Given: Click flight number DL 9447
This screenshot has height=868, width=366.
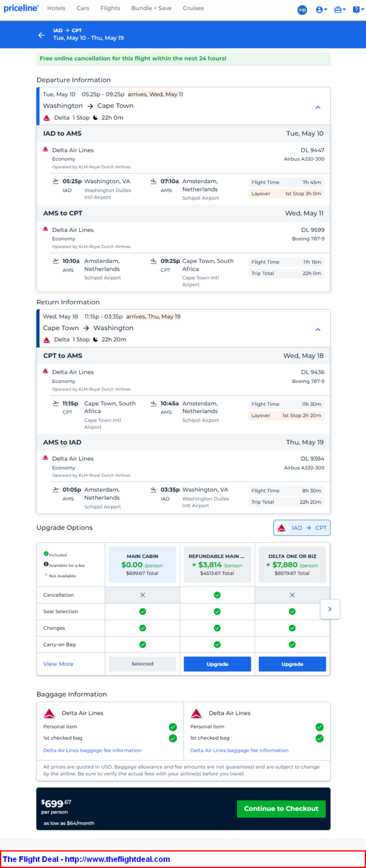Looking at the screenshot, I should [312, 150].
